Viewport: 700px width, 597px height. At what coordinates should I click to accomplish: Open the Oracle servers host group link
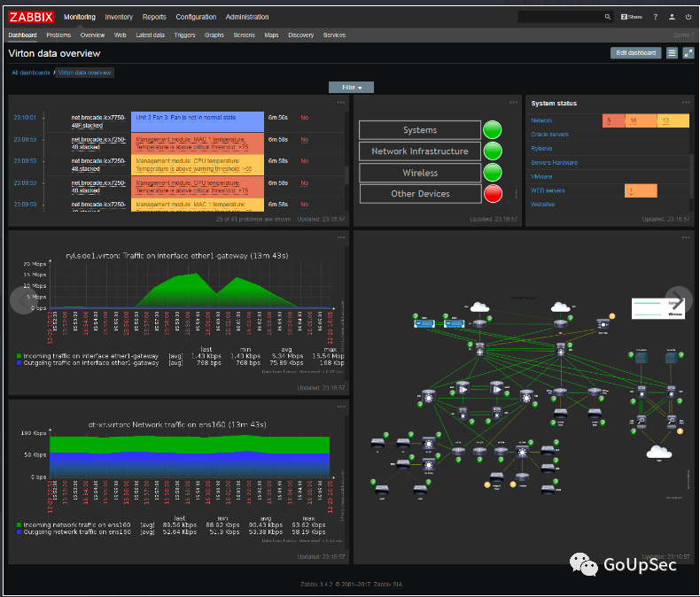[x=549, y=135]
